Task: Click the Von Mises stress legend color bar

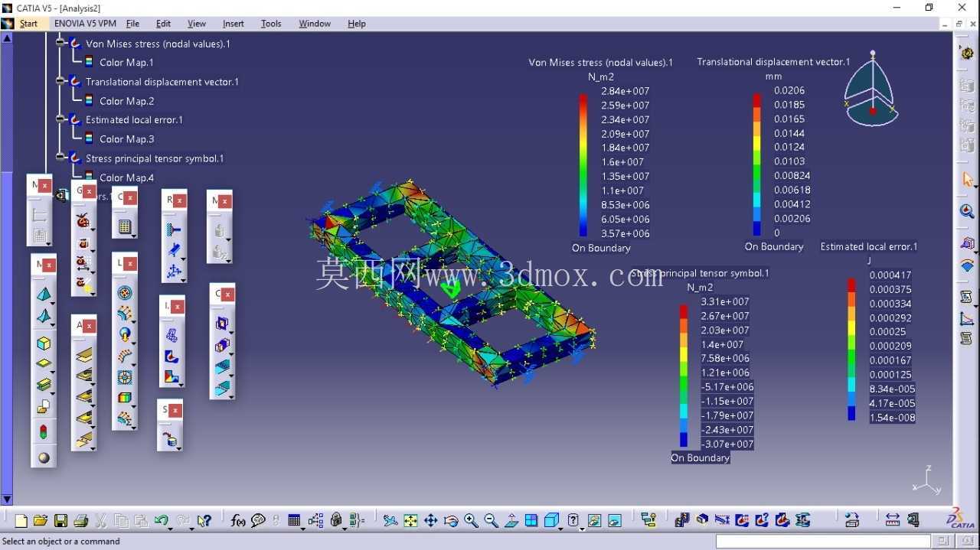Action: tap(583, 164)
